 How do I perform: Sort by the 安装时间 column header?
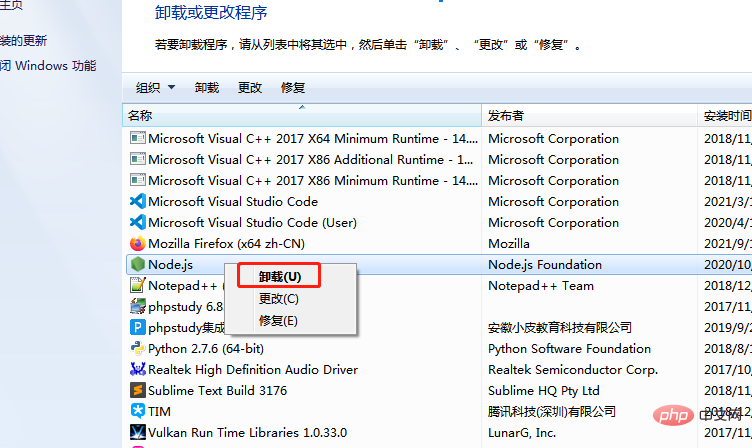pyautogui.click(x=725, y=116)
